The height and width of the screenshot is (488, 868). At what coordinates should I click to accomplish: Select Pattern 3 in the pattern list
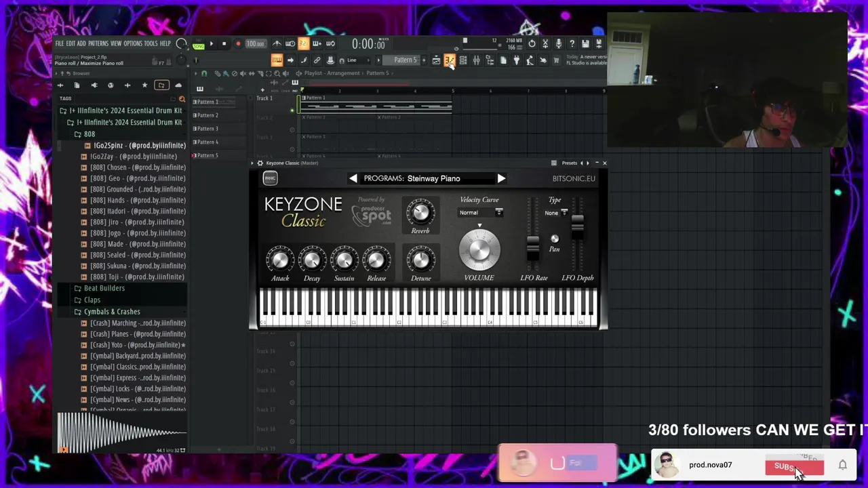[x=207, y=129]
